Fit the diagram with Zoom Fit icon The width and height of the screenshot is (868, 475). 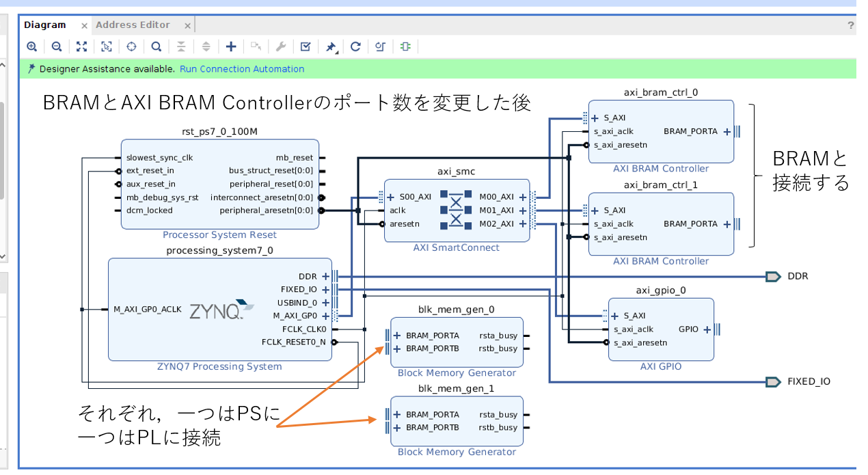click(81, 46)
